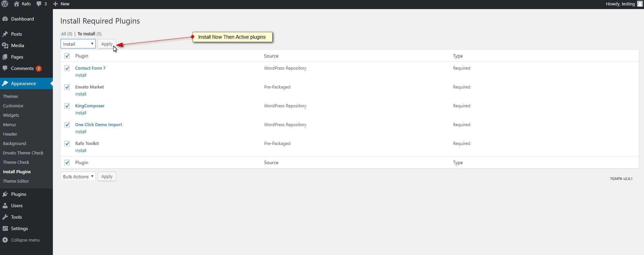Click the Posts pushpin icon

click(x=5, y=34)
